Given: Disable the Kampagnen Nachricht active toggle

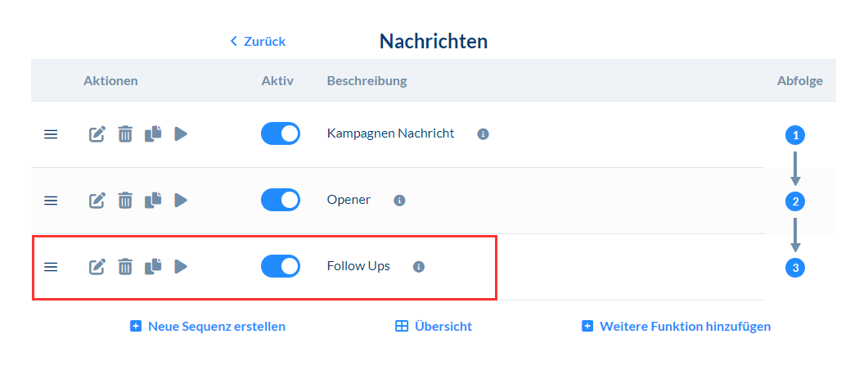Looking at the screenshot, I should click(280, 133).
